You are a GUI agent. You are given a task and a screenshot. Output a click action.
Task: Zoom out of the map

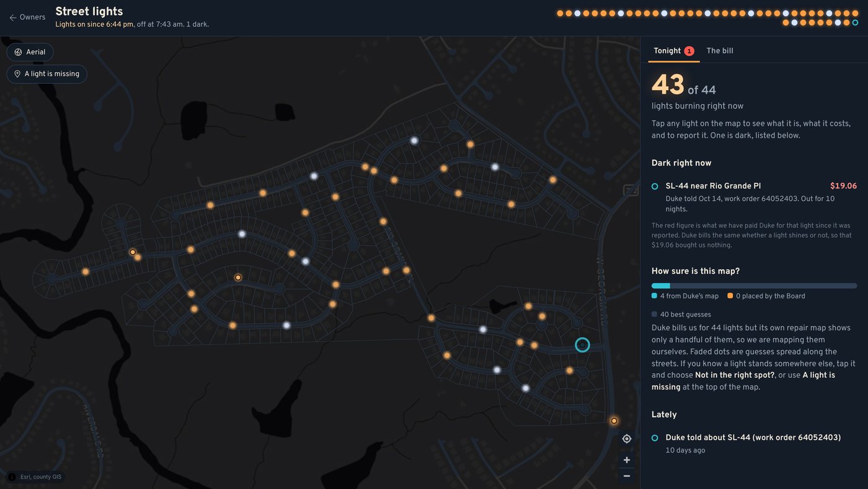pyautogui.click(x=627, y=476)
